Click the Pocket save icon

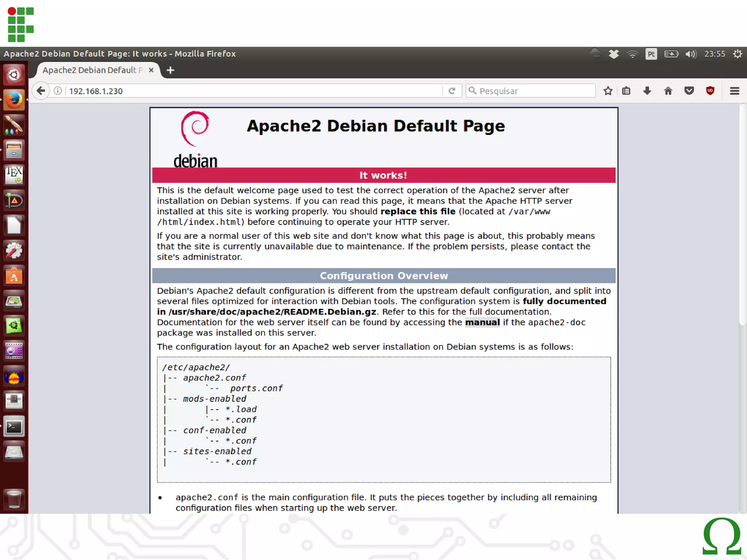coord(689,91)
